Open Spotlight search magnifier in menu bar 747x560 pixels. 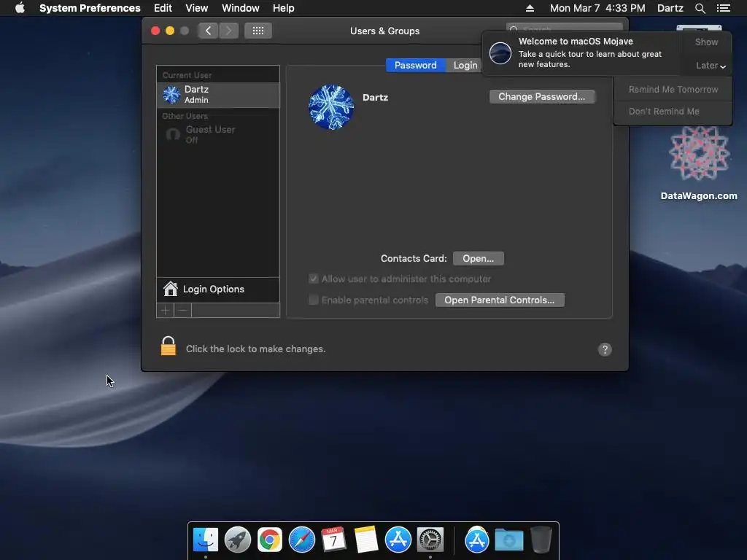(700, 8)
